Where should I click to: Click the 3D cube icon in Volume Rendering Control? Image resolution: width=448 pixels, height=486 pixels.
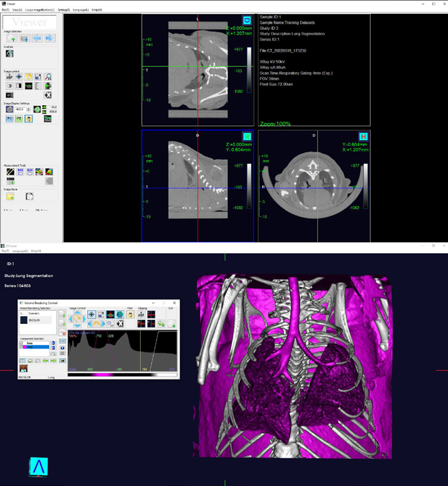(120, 315)
